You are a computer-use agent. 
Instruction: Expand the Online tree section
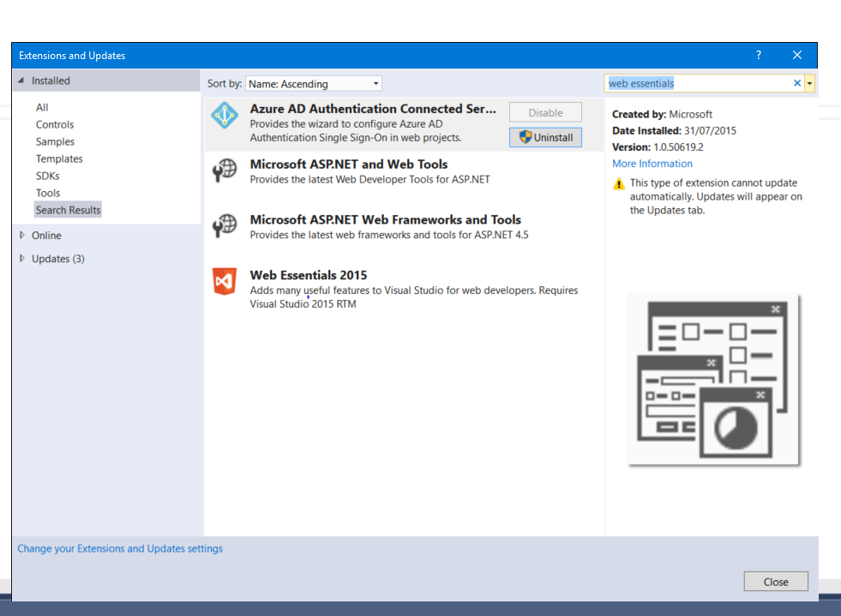(21, 235)
